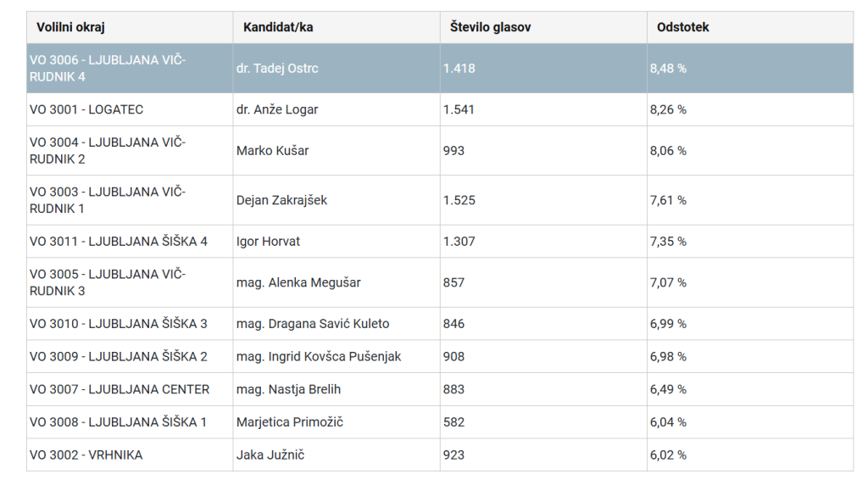Select VO 3004 Ljubljana Vič-Rudnik 2 district
The image size is (868, 485).
click(x=107, y=150)
